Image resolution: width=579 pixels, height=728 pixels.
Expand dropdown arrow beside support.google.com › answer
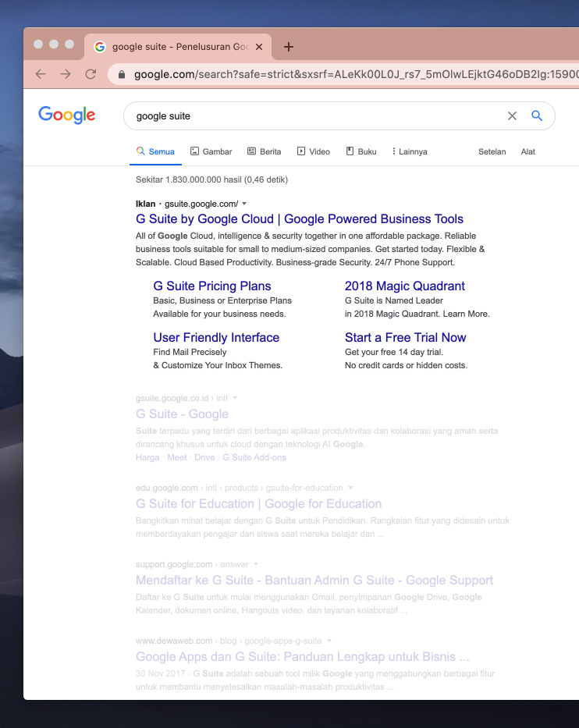point(256,564)
